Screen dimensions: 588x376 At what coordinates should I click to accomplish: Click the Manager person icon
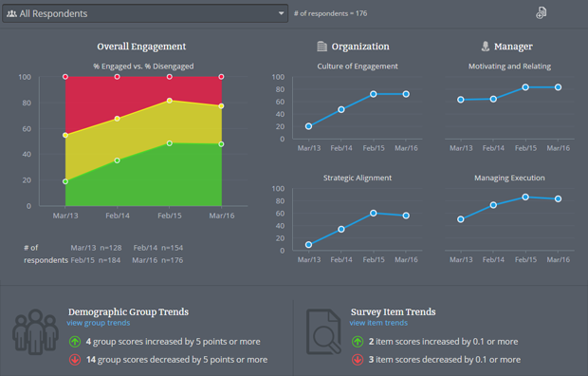[x=486, y=47]
